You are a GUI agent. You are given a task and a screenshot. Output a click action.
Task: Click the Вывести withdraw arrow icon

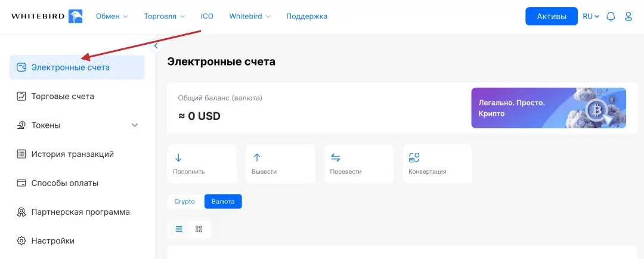click(x=257, y=158)
